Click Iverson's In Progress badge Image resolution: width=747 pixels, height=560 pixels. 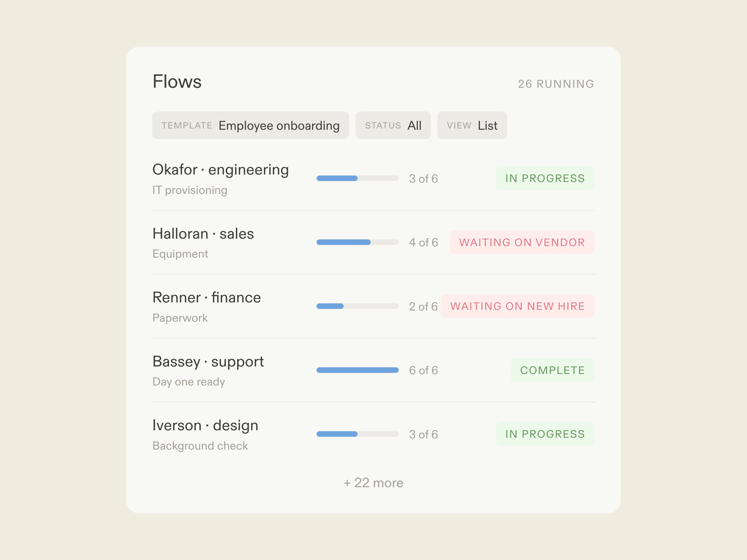(x=545, y=434)
